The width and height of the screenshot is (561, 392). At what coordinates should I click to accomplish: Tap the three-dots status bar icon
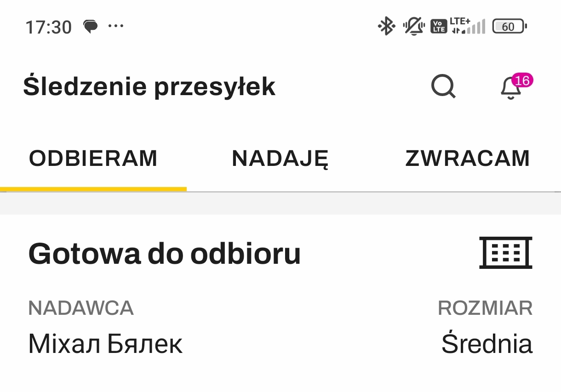coord(115,26)
